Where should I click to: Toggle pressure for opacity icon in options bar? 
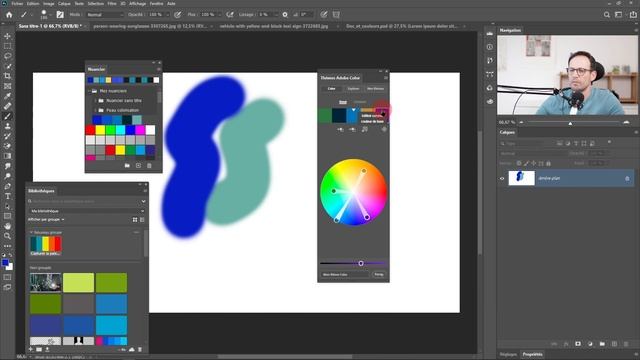(178, 15)
